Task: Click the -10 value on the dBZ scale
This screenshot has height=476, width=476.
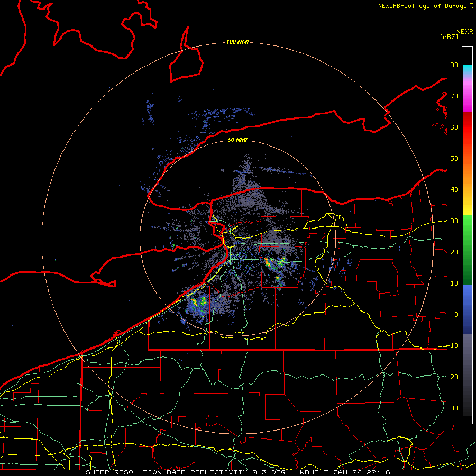Action: 452,346
